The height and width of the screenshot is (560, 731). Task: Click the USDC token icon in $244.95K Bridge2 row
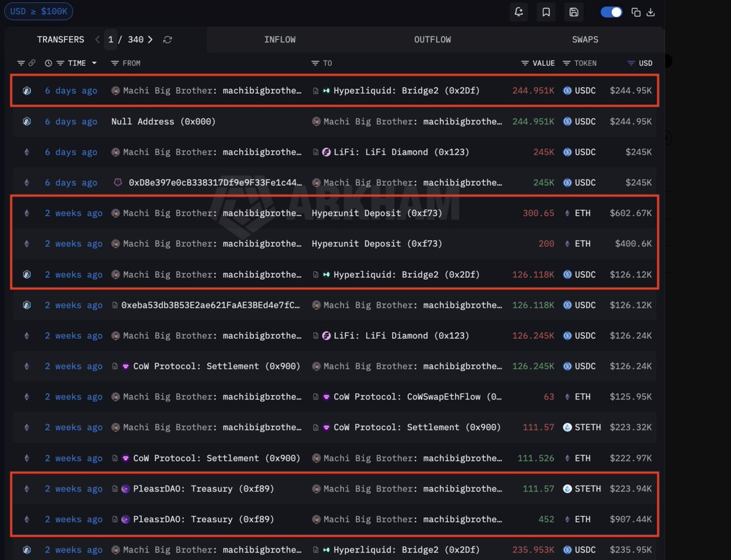coord(567,91)
